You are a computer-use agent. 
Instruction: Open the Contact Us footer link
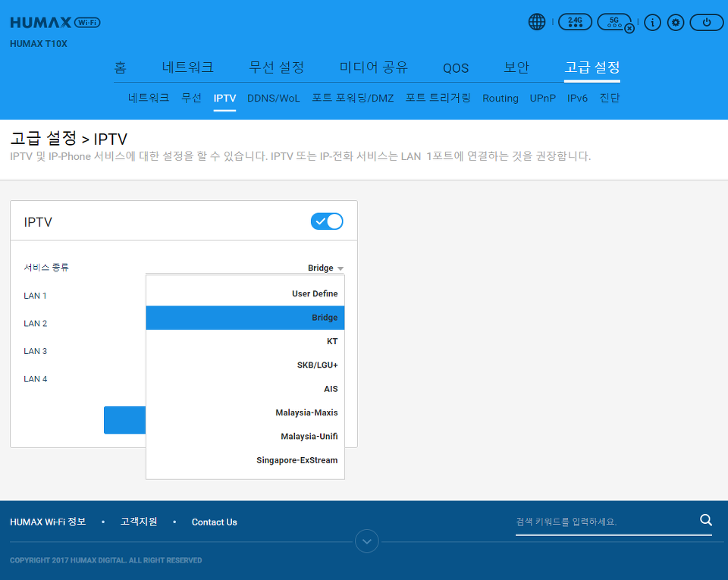pyautogui.click(x=215, y=522)
